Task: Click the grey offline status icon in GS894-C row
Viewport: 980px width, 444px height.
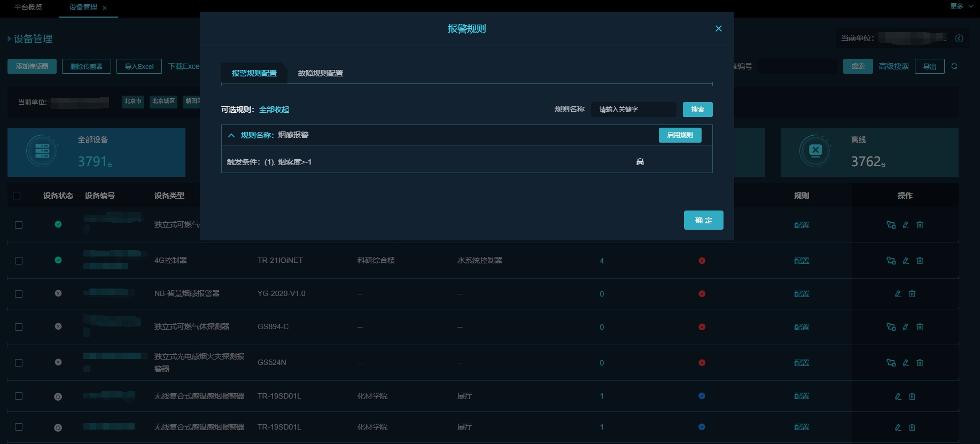Action: click(x=58, y=326)
